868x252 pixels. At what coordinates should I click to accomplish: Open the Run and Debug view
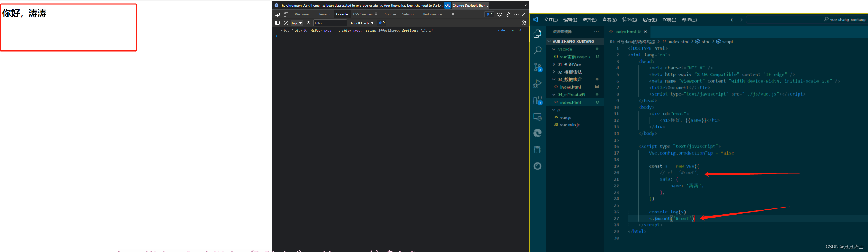click(x=538, y=83)
